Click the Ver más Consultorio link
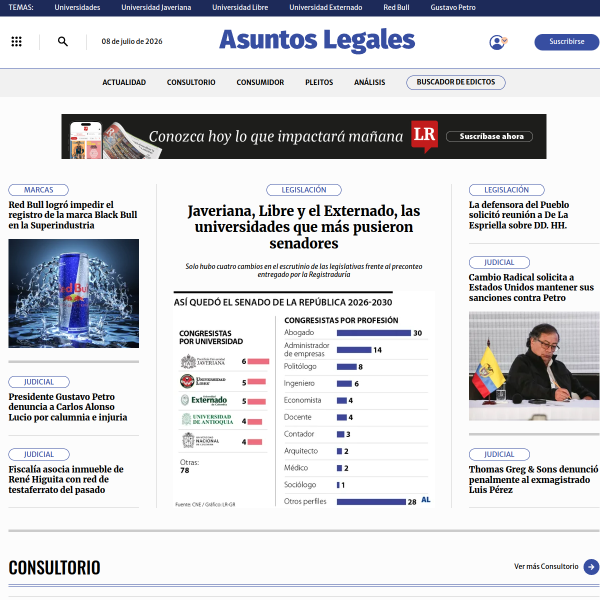This screenshot has width=600, height=600. [x=546, y=566]
